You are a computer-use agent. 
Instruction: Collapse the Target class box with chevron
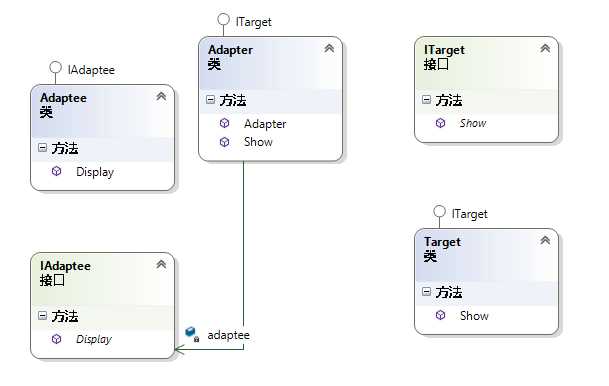[x=545, y=240]
